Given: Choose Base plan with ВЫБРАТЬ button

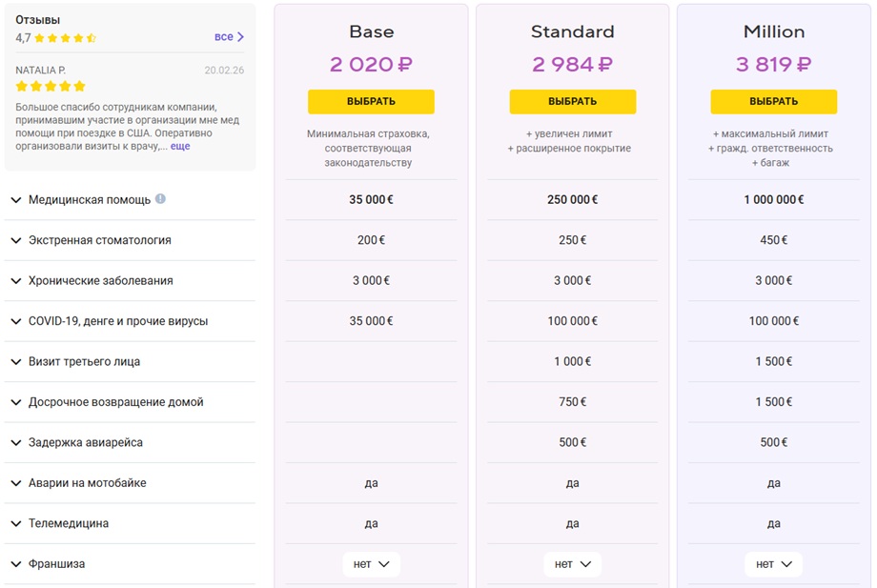Looking at the screenshot, I should click(x=372, y=102).
